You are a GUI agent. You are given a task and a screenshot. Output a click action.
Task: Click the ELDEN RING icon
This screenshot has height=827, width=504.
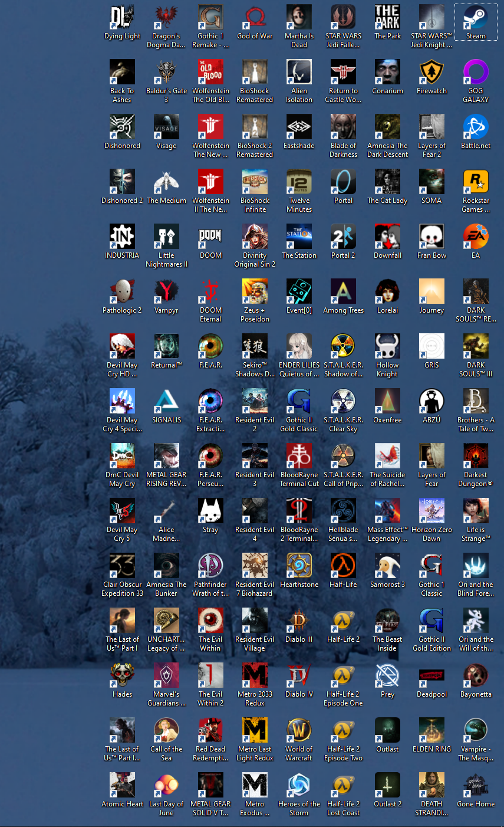(x=431, y=730)
